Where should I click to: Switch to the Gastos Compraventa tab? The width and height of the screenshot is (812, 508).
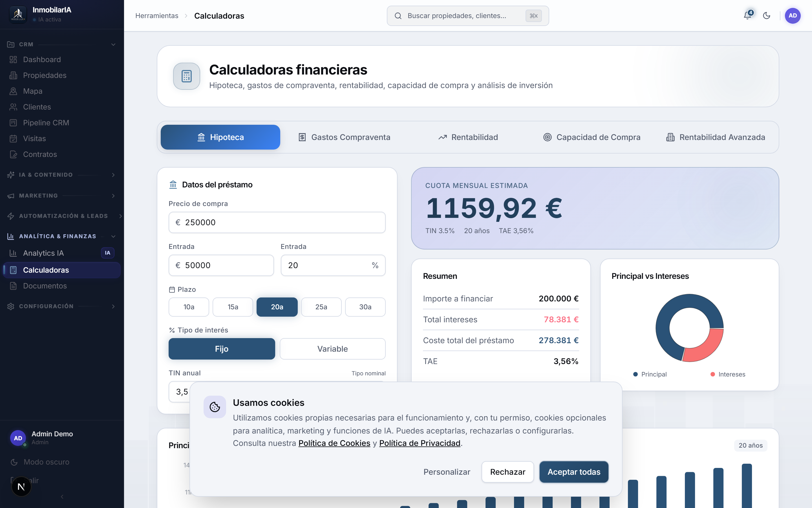pyautogui.click(x=344, y=137)
